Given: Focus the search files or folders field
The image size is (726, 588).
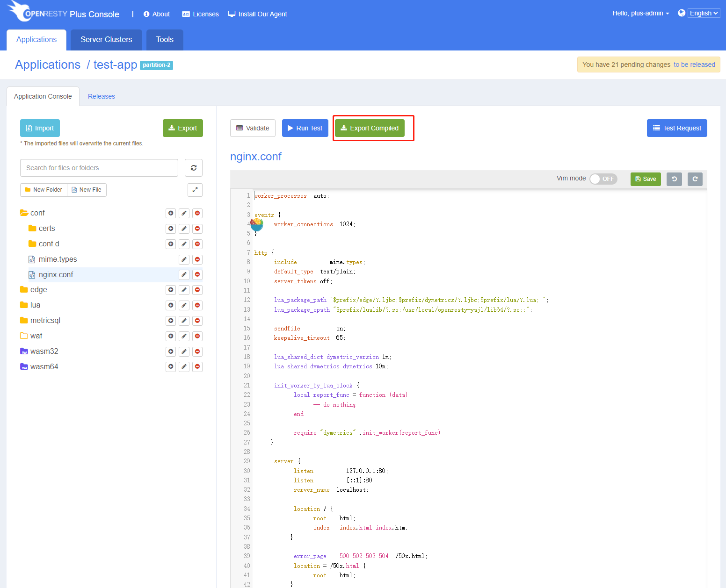Looking at the screenshot, I should point(99,168).
